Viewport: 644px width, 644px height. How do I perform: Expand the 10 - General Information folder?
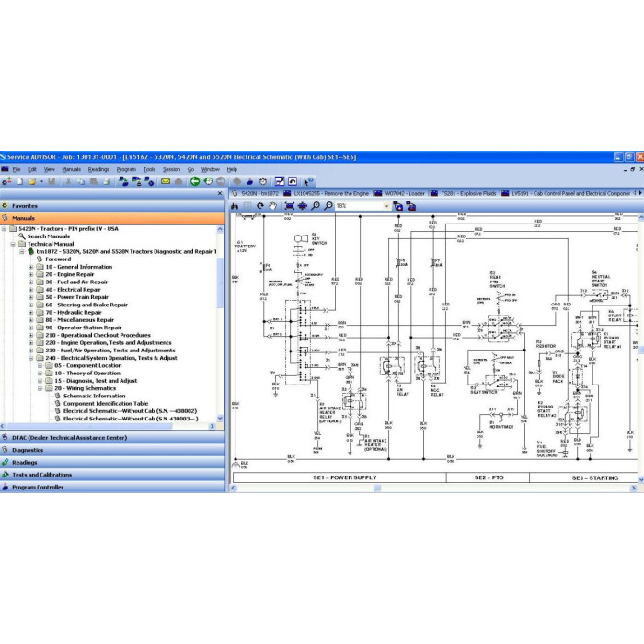coord(30,267)
